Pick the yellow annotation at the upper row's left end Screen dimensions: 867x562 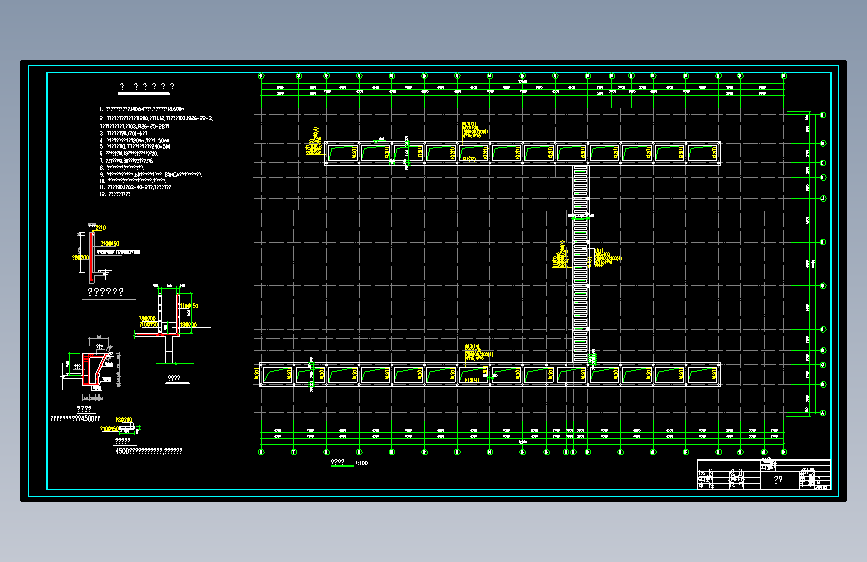point(314,142)
